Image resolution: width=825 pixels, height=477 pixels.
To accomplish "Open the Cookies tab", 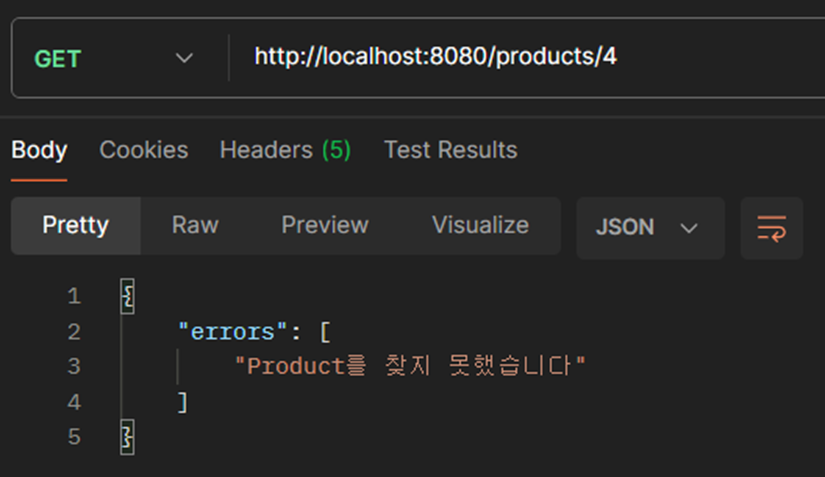I will click(144, 150).
